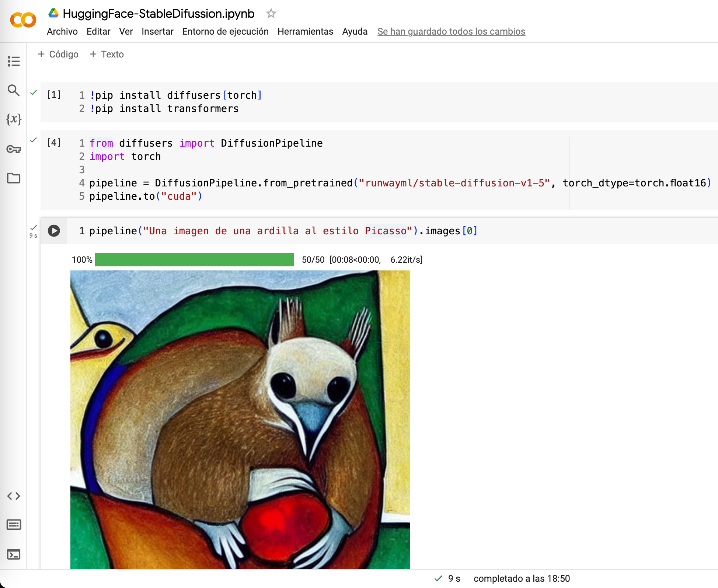Open the files folder panel
This screenshot has height=588, width=718.
[14, 178]
